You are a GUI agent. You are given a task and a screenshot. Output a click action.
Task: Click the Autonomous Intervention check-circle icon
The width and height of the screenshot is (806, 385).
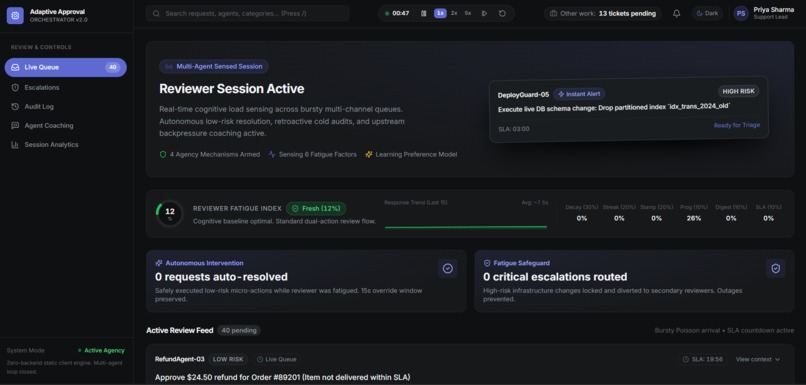click(448, 269)
